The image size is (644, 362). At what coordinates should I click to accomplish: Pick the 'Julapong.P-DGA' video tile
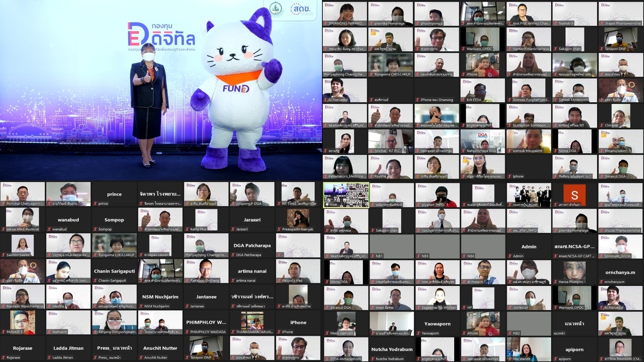point(252,194)
